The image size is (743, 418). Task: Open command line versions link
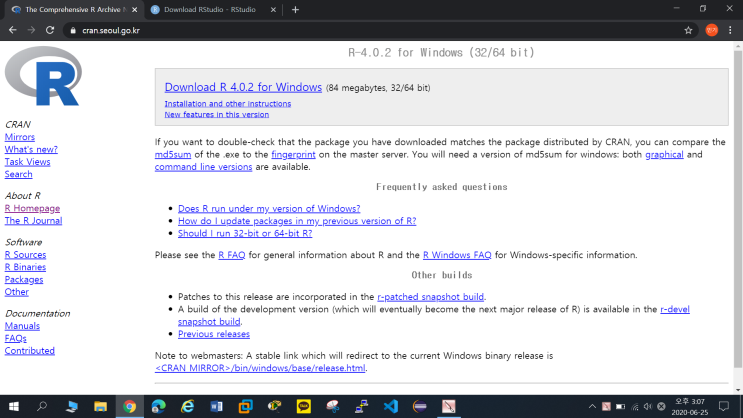(x=203, y=167)
